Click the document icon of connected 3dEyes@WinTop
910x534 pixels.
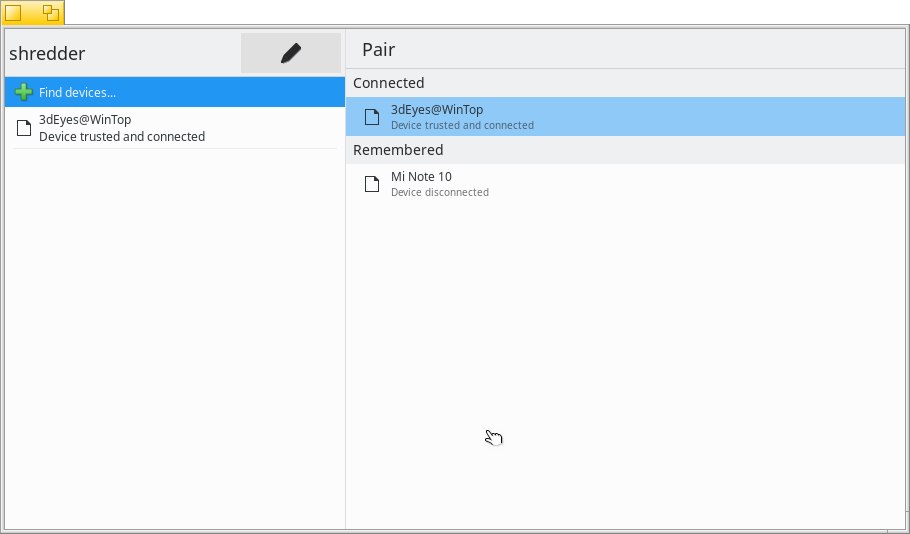click(372, 117)
